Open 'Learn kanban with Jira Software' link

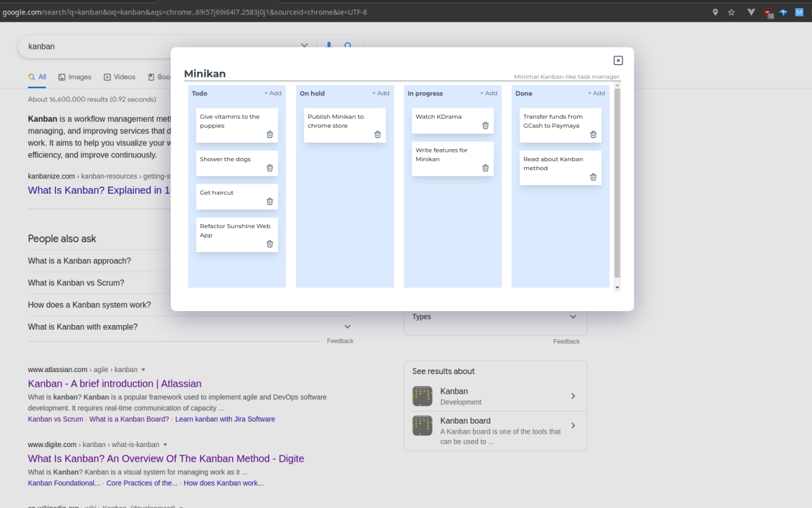pos(225,419)
